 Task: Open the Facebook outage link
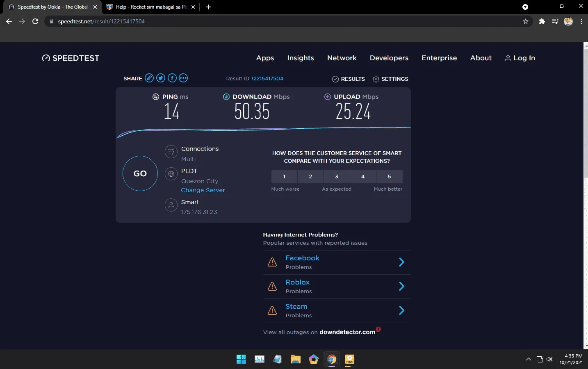coord(302,258)
